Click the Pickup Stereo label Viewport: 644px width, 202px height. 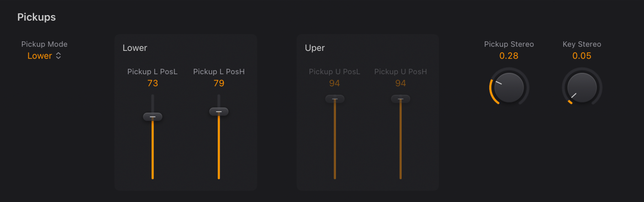pyautogui.click(x=509, y=44)
